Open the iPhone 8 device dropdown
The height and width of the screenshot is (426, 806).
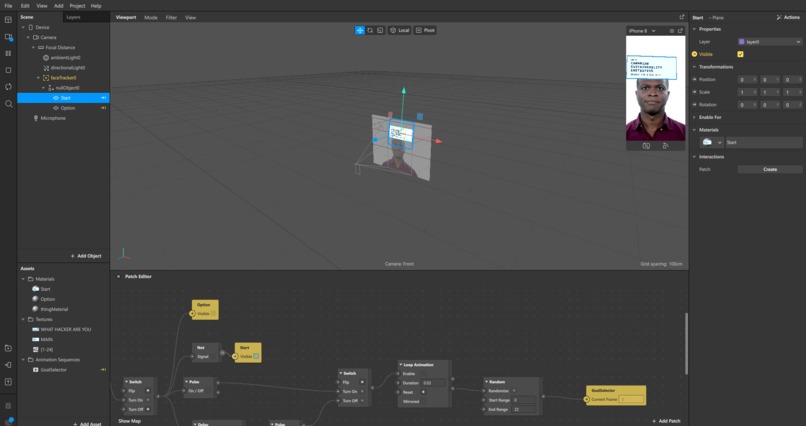pos(643,31)
